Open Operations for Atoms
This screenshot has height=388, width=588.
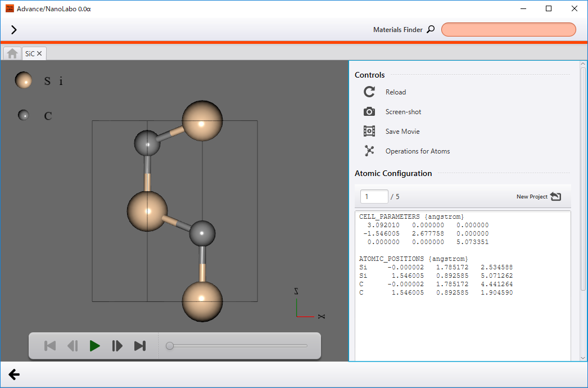[x=369, y=151]
